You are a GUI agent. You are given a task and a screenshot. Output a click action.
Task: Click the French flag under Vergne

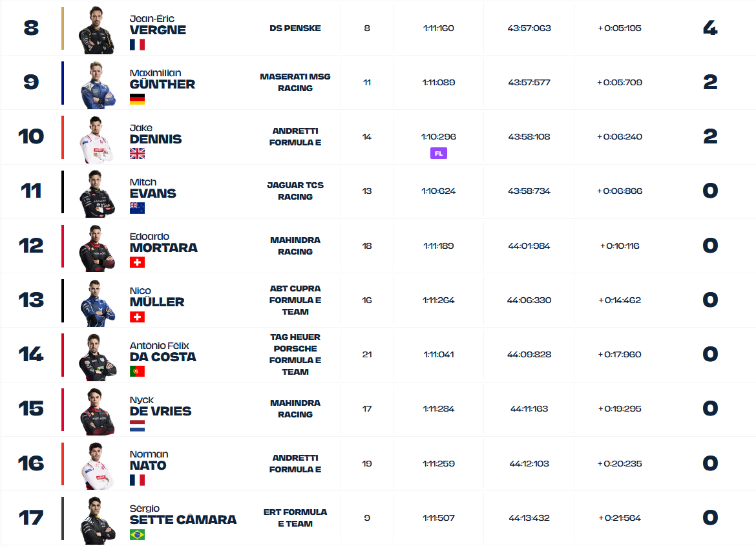point(137,45)
